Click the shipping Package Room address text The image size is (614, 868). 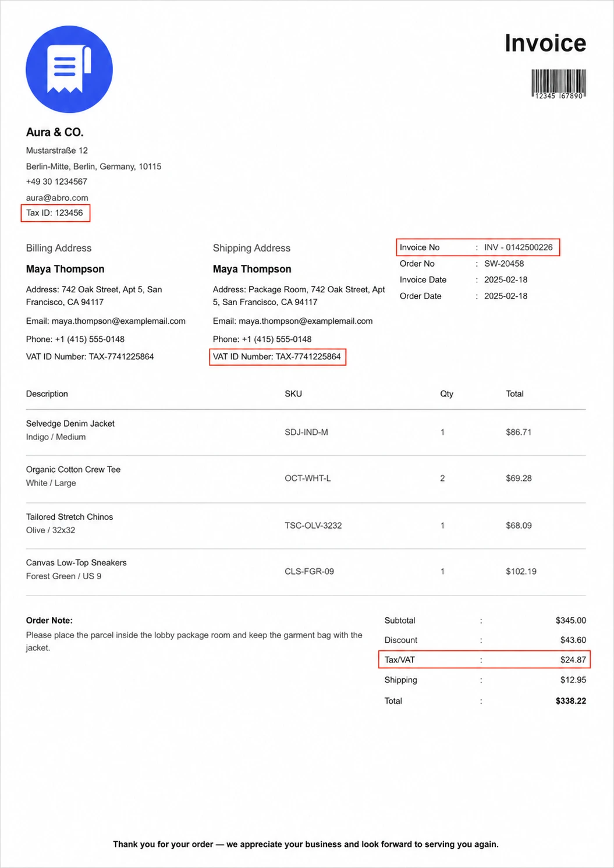(x=299, y=296)
